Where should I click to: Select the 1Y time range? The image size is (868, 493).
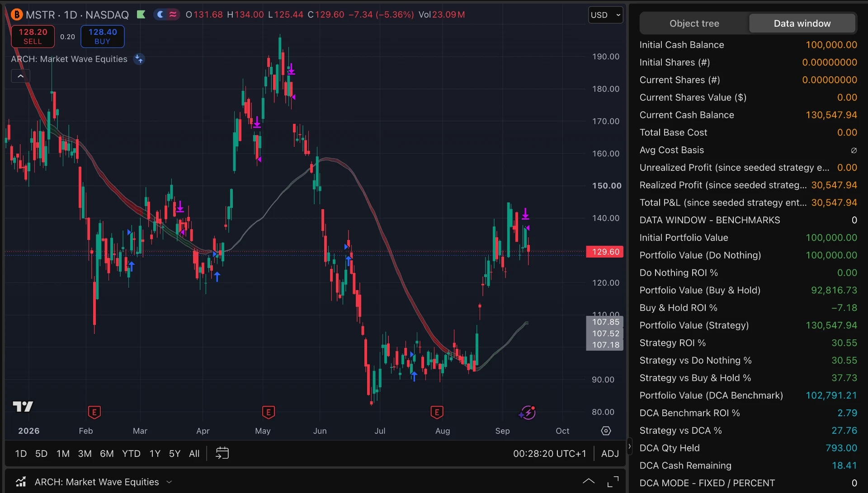click(x=155, y=453)
